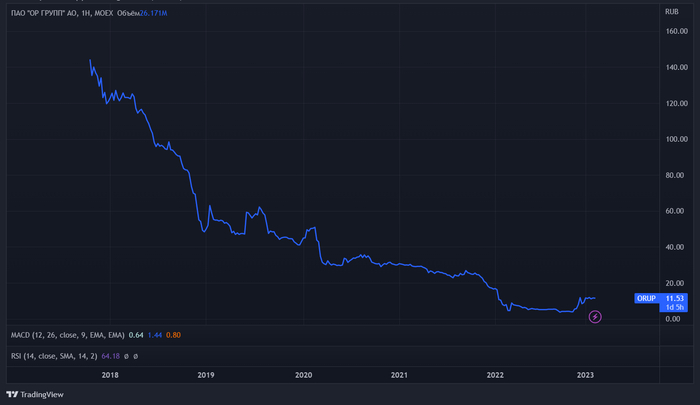Click the 0.00 price axis label
The height and width of the screenshot is (405, 700).
673,319
